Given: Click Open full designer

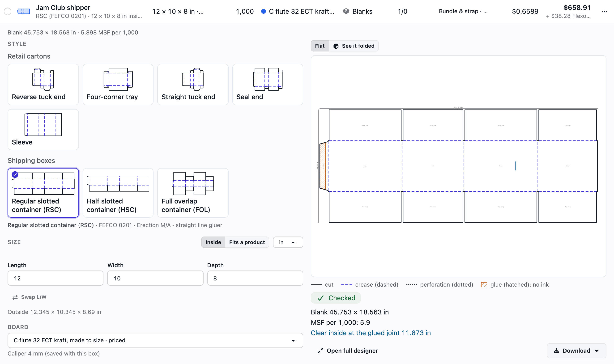Looking at the screenshot, I should click(348, 351).
